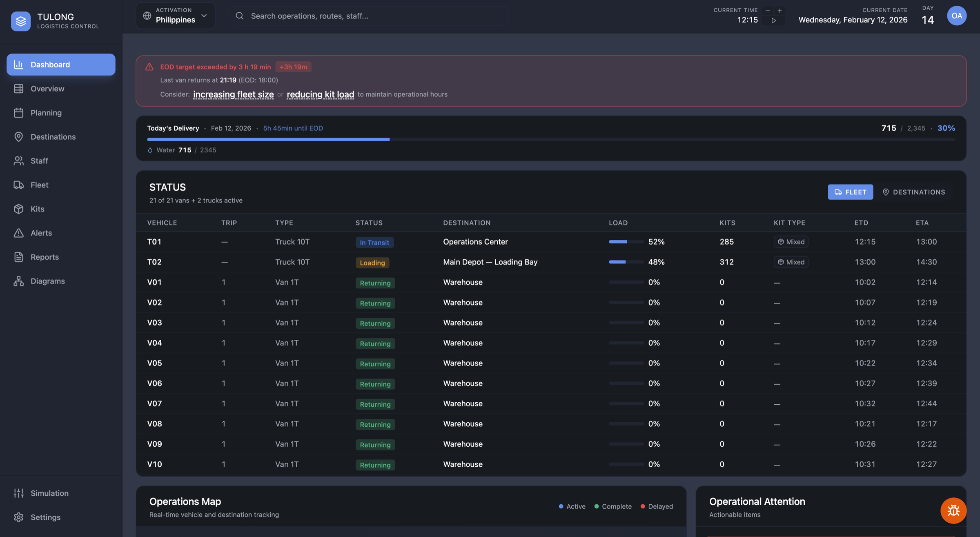Open the 'reducing kit load' suggestion
Image resolution: width=980 pixels, height=537 pixels.
point(320,94)
